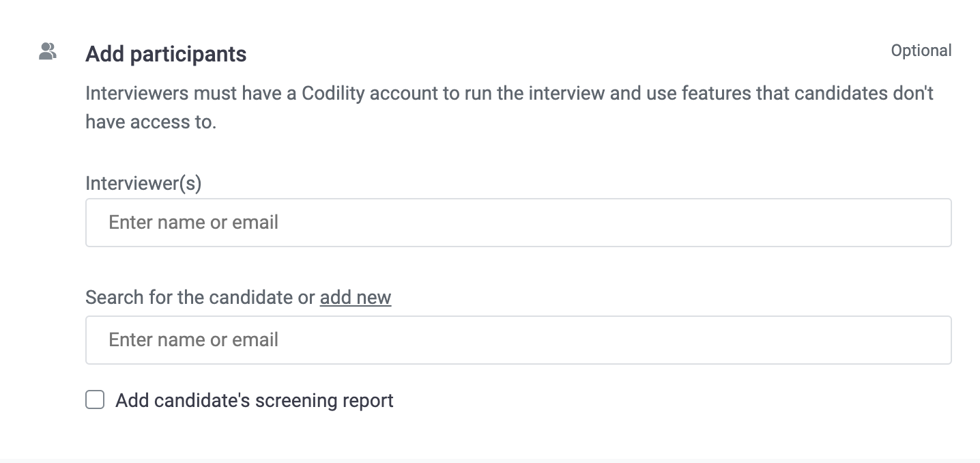Focus the Interviewer(s) name or email field
Image resolution: width=980 pixels, height=463 pixels.
[518, 223]
